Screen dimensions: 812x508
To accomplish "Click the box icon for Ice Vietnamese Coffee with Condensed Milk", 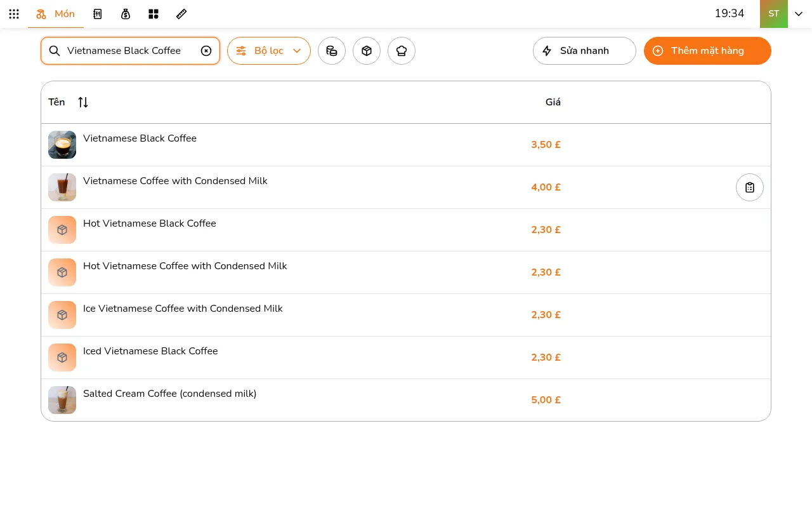I will click(62, 315).
